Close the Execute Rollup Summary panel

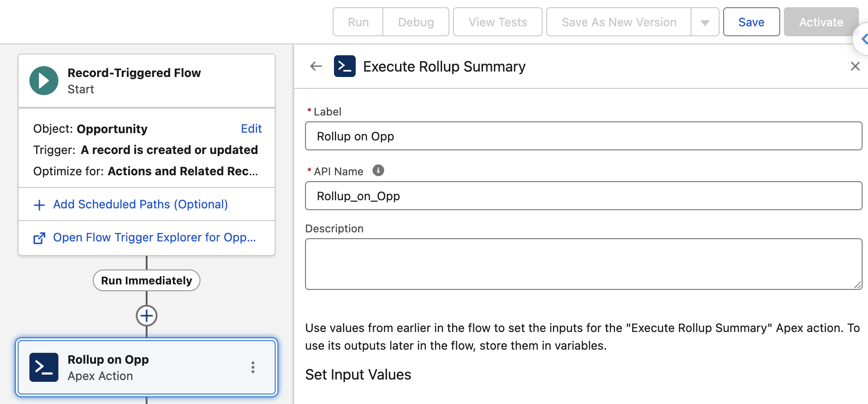coord(855,67)
